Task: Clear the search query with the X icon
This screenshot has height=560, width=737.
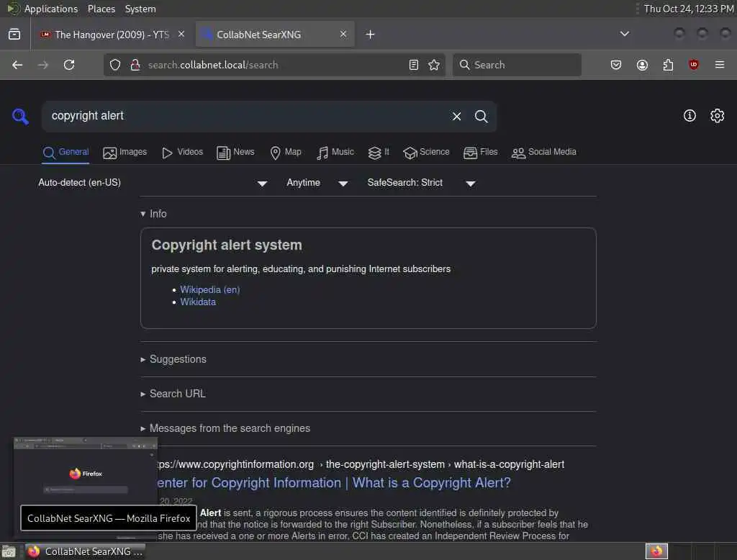Action: (x=456, y=116)
